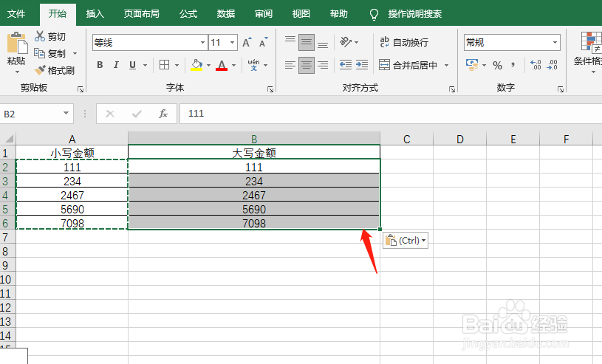Click the text orientation icon
This screenshot has height=364, width=602.
point(346,41)
